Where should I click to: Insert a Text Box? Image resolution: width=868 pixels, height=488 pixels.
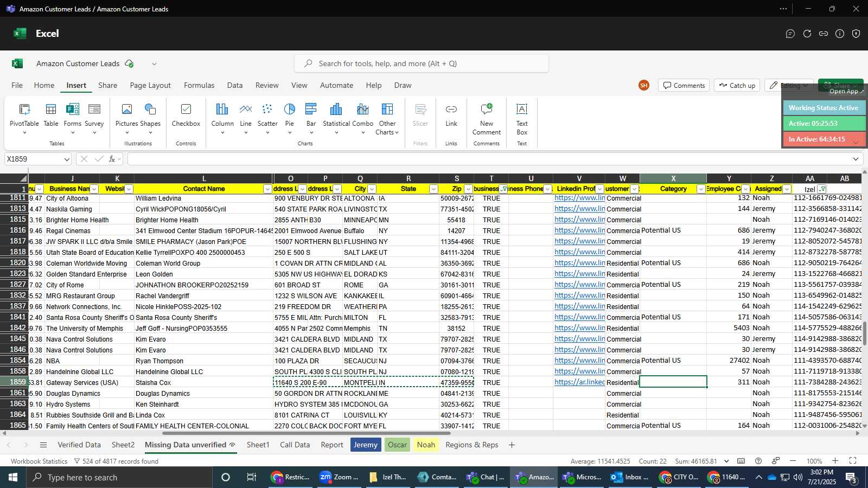coord(522,118)
